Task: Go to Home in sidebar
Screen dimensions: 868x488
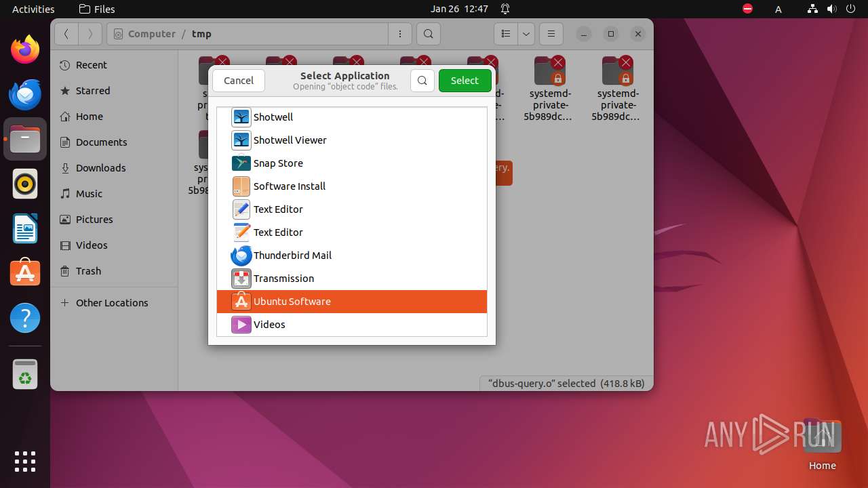Action: click(114, 117)
